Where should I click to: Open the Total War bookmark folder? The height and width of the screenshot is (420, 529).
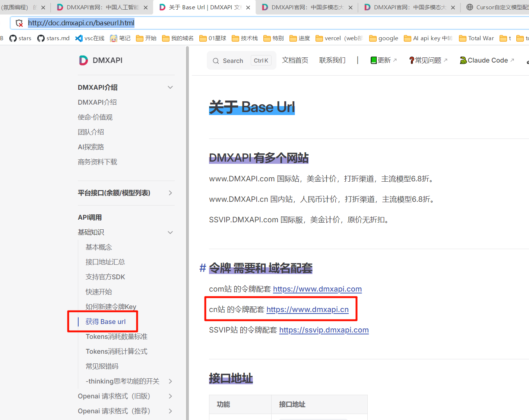click(476, 38)
